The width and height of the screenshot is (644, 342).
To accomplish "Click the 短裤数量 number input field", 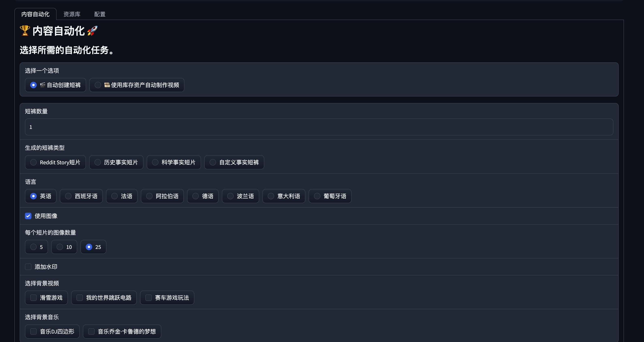I will pos(319,127).
